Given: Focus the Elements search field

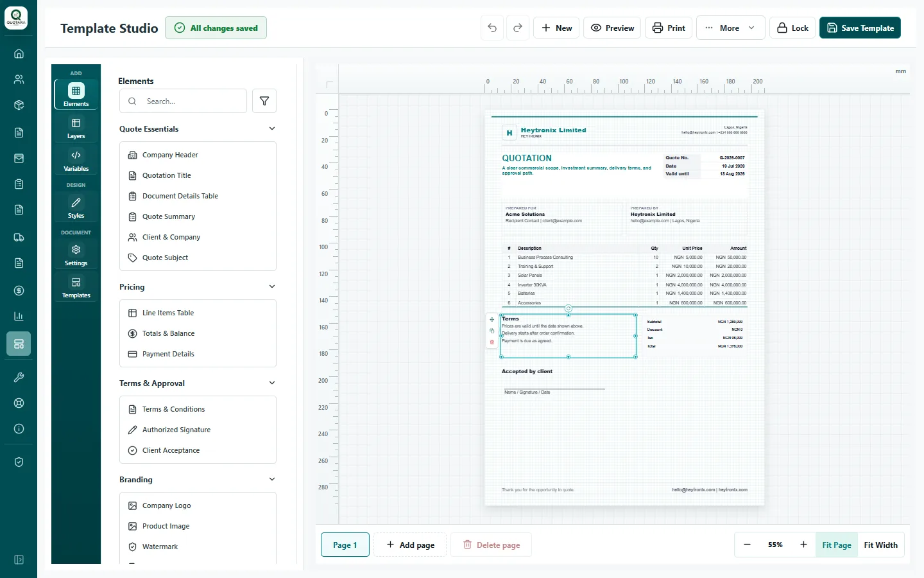Looking at the screenshot, I should pyautogui.click(x=184, y=101).
